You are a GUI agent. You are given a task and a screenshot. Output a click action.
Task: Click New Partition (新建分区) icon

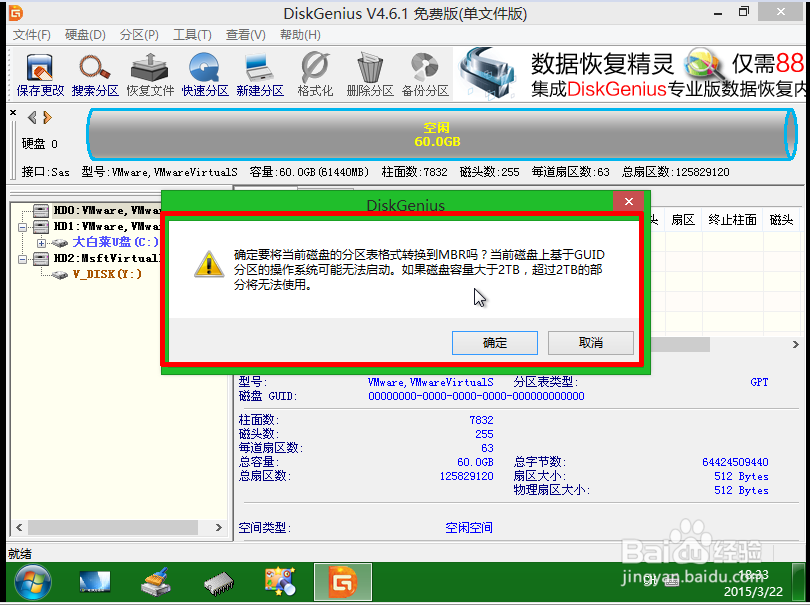[260, 75]
